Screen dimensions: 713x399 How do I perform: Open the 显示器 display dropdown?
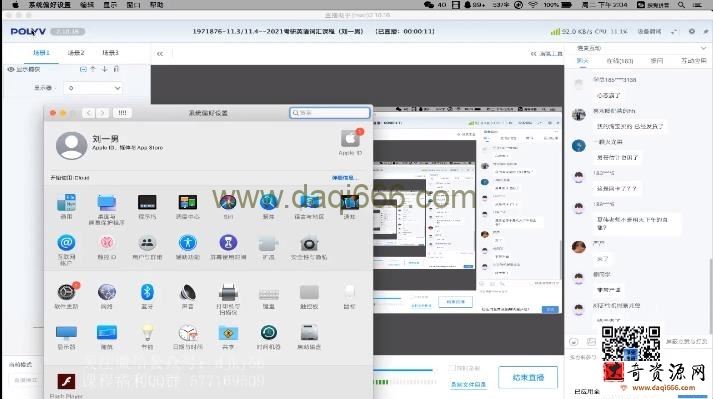coord(93,88)
